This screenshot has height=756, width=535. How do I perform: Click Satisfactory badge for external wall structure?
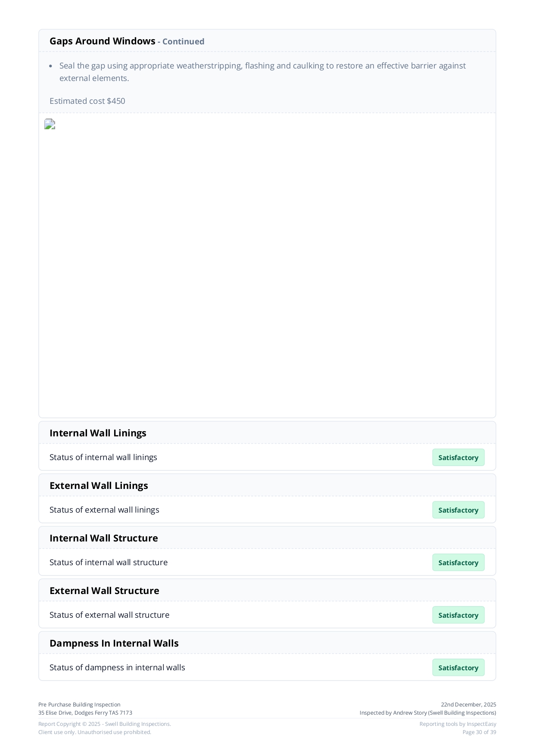(458, 615)
